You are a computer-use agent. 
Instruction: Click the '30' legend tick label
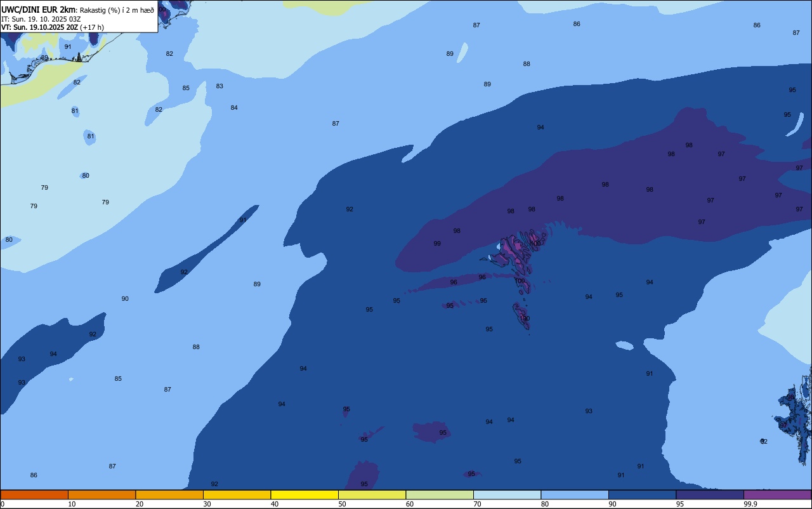point(207,504)
